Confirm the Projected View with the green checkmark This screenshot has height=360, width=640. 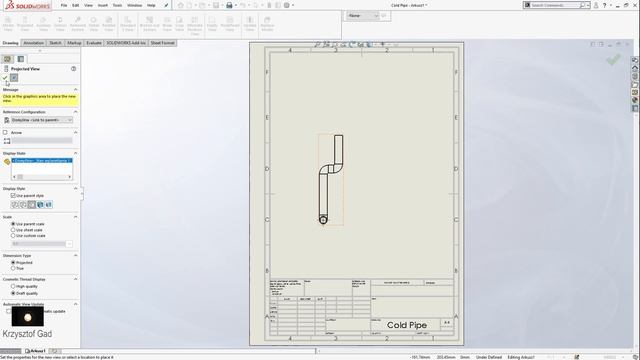5,78
